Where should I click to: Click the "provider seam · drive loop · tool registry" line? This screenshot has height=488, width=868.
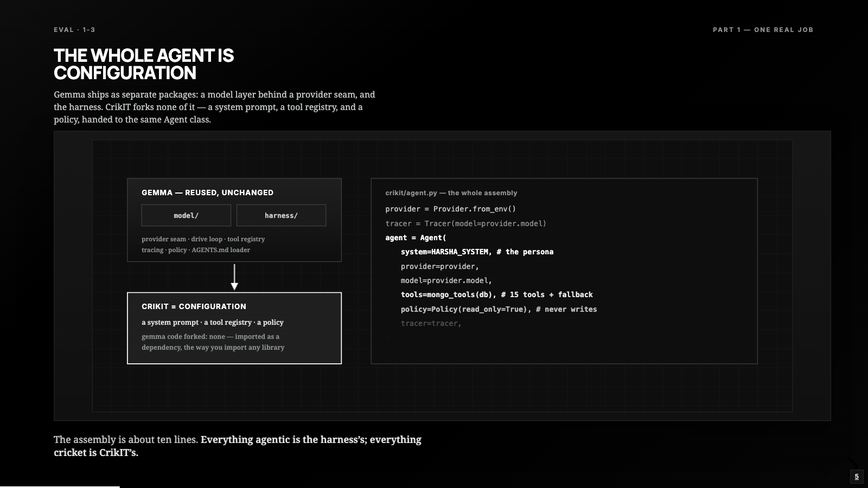click(x=203, y=239)
